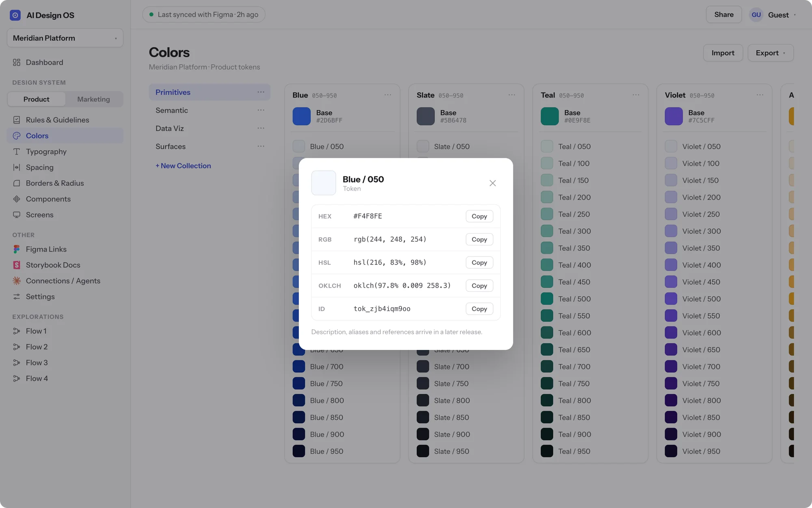Open Violet palette options menu
The height and width of the screenshot is (508, 812).
click(x=760, y=95)
